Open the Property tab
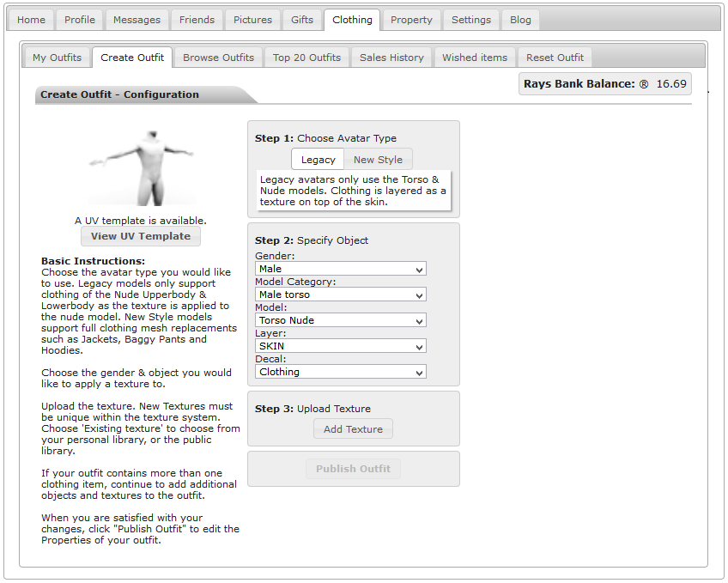 tap(411, 20)
